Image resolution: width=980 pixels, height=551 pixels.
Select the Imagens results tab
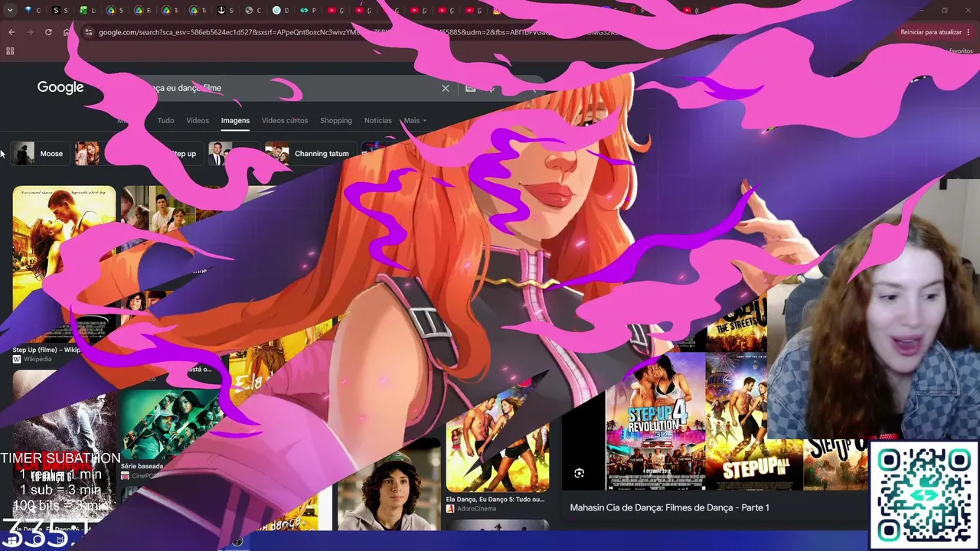coord(235,120)
